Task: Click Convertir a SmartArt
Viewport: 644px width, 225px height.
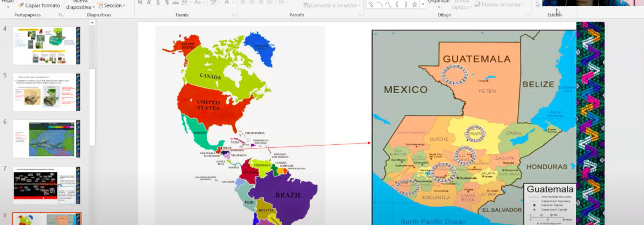Action: [x=333, y=5]
